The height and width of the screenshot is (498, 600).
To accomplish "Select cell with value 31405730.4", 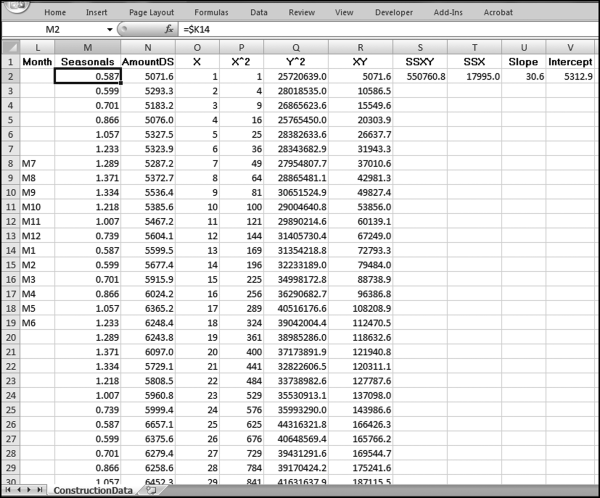I will click(x=296, y=236).
